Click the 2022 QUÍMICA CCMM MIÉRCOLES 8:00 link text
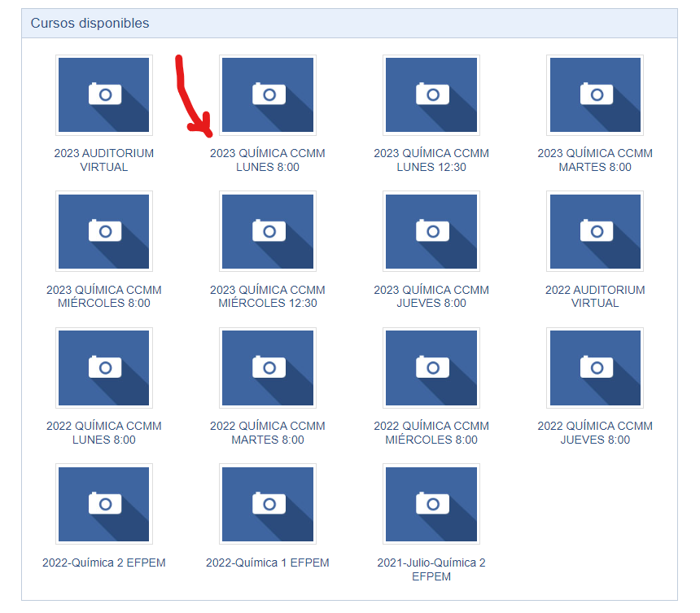The image size is (700, 613). point(431,432)
